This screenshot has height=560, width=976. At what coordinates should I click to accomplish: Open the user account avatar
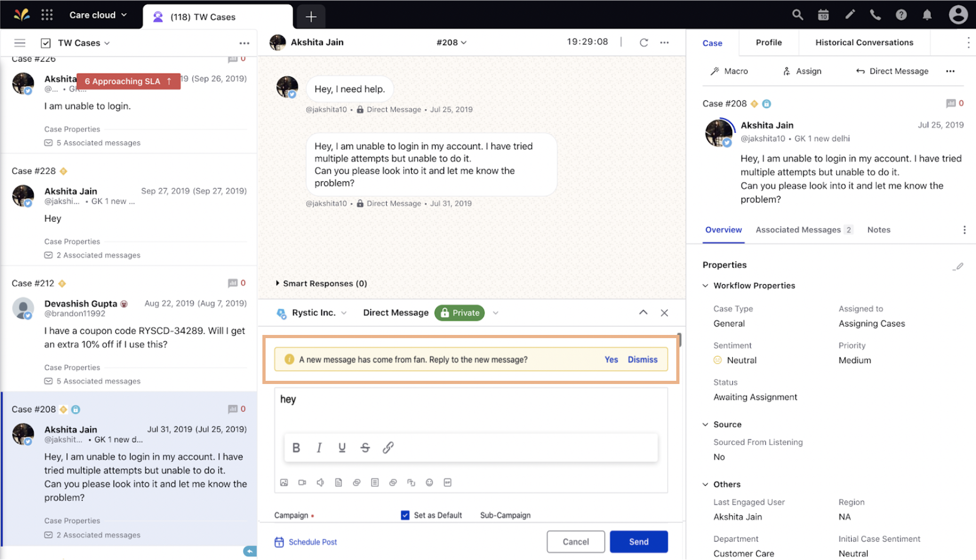(x=958, y=15)
